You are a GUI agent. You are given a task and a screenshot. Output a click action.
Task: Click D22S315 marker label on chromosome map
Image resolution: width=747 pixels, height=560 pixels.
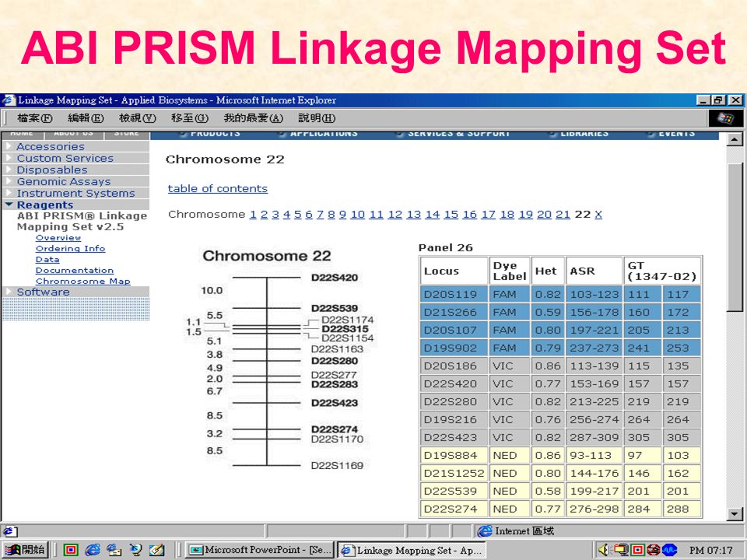tap(345, 328)
